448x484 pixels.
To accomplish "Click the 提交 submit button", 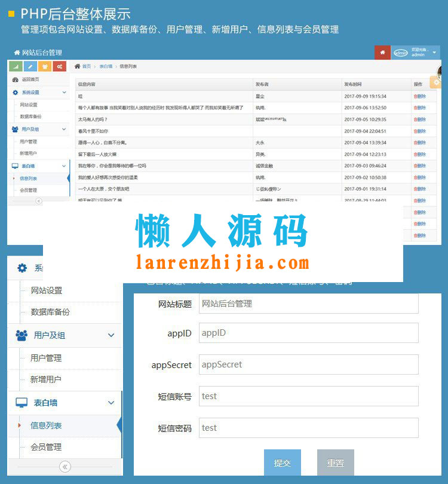I will (283, 462).
